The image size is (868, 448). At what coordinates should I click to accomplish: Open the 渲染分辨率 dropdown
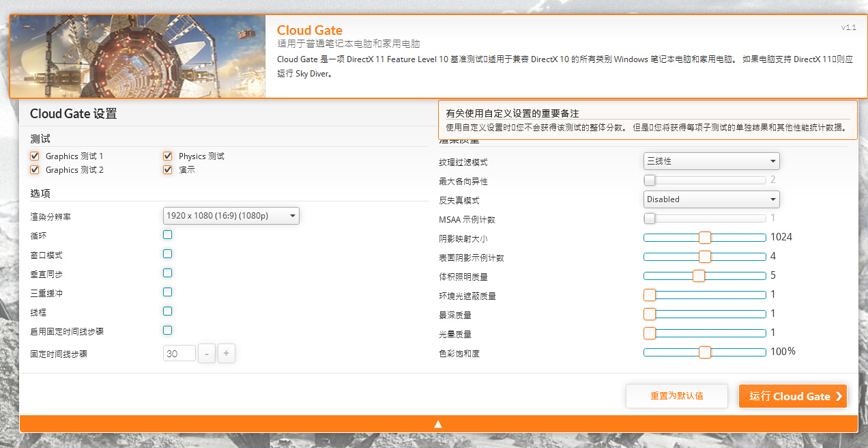pos(231,216)
